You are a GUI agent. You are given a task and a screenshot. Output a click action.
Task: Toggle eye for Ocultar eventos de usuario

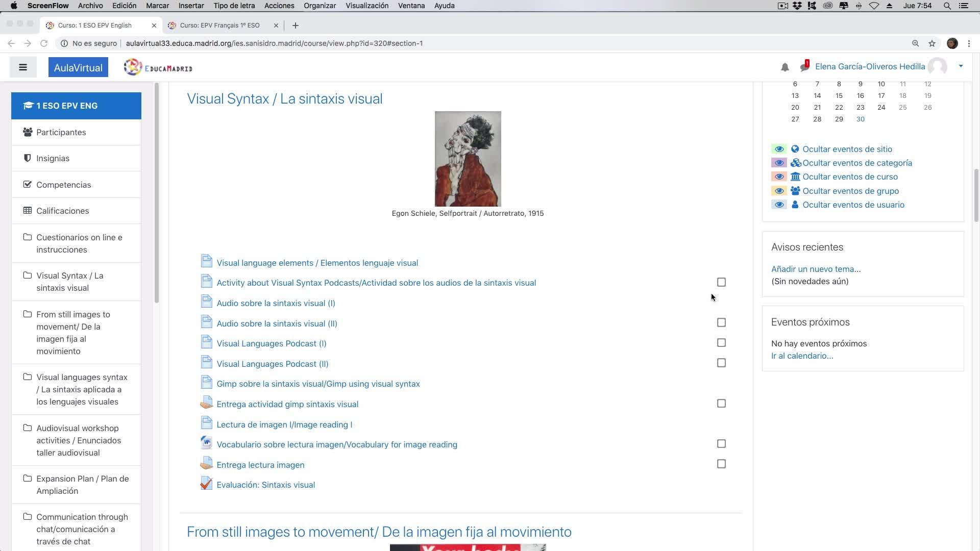click(779, 205)
